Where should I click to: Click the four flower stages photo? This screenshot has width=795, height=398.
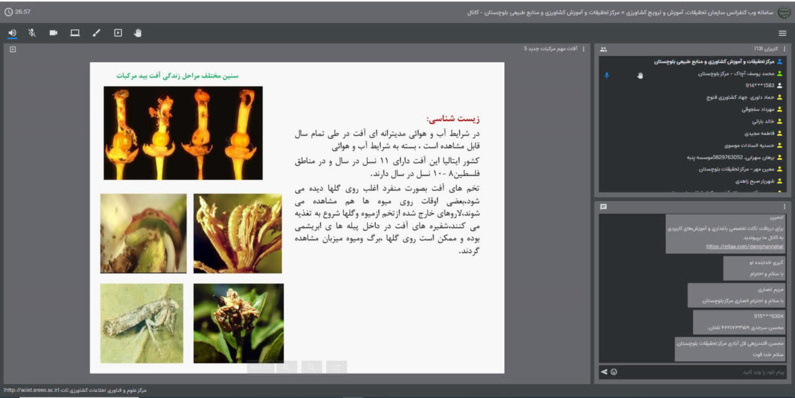coord(183,133)
